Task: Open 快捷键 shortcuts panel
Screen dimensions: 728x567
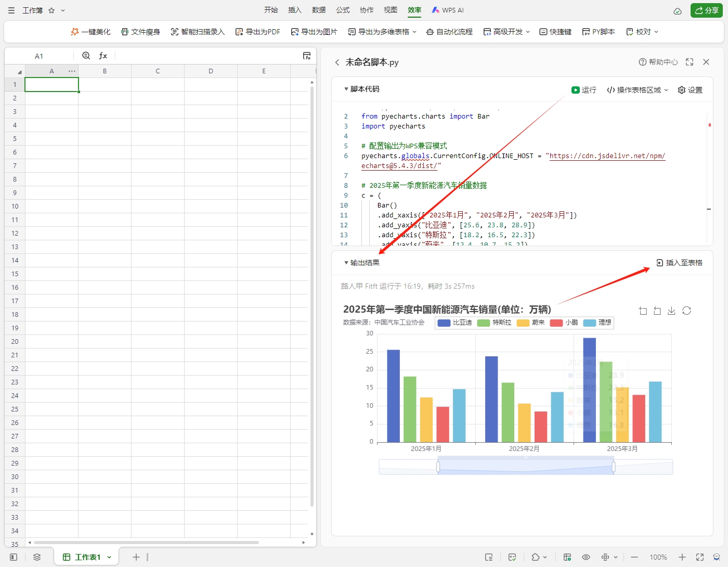Action: tap(555, 32)
